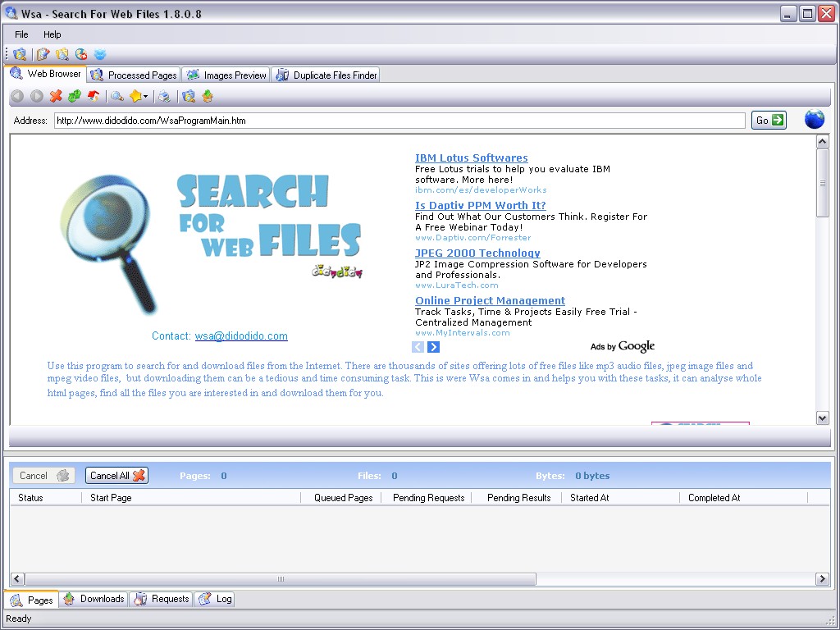The width and height of the screenshot is (840, 630).
Task: Click the Search For Web Files magnifier logo
Action: (x=110, y=244)
